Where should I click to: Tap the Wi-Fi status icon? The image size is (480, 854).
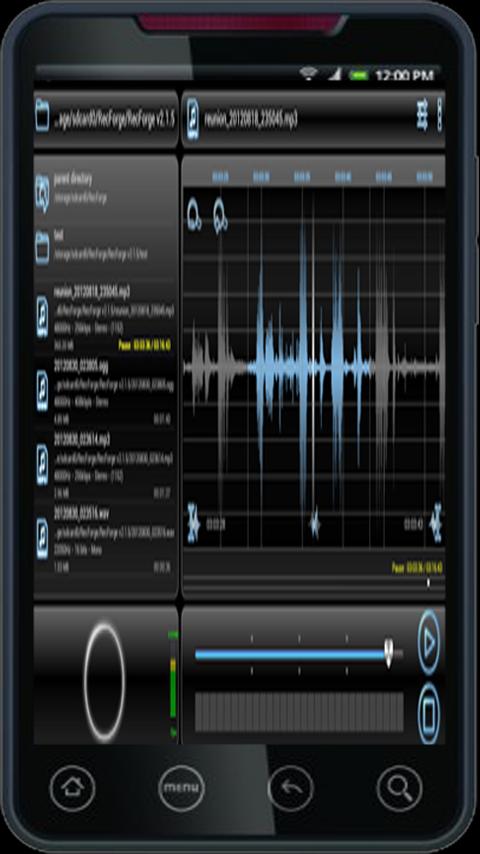coord(308,74)
